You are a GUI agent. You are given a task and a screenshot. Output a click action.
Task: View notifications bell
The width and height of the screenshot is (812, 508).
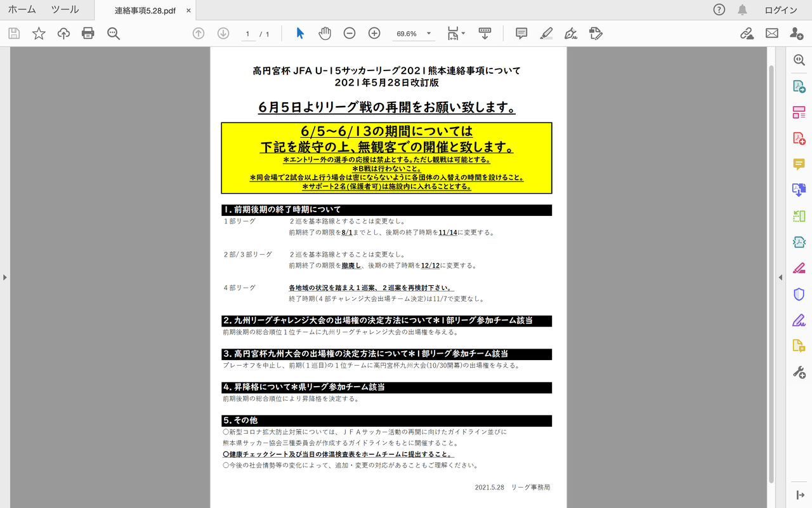pos(742,10)
